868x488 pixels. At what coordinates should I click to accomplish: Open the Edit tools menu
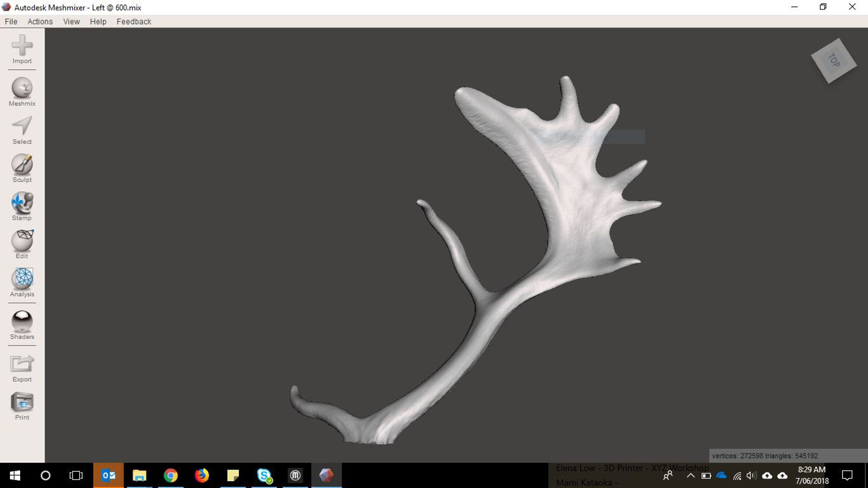(x=22, y=244)
